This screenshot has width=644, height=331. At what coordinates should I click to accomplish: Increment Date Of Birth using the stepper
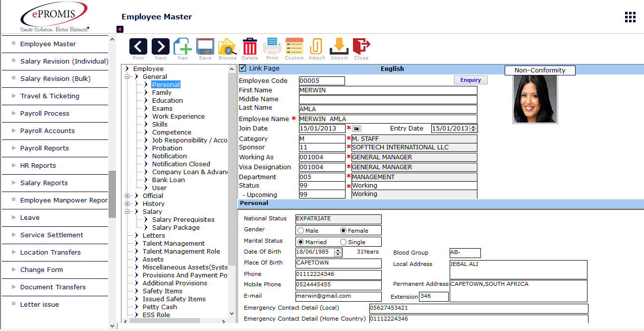coord(338,250)
